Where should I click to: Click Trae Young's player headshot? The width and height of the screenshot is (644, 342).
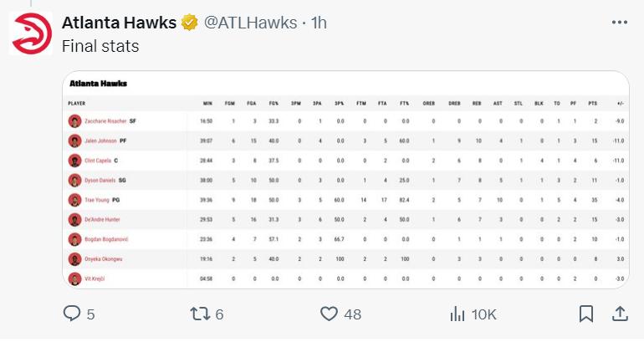[x=74, y=200]
